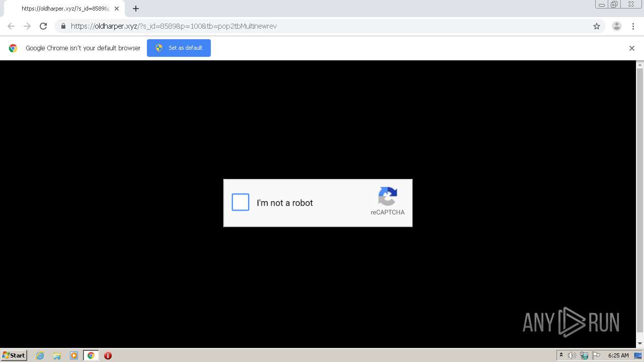The width and height of the screenshot is (644, 362).
Task: Go back to the previous page
Action: pos(11,26)
